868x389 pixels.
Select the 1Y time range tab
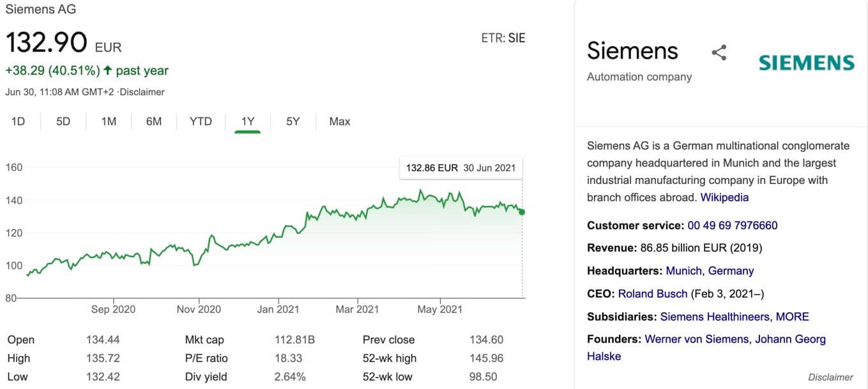pos(248,121)
